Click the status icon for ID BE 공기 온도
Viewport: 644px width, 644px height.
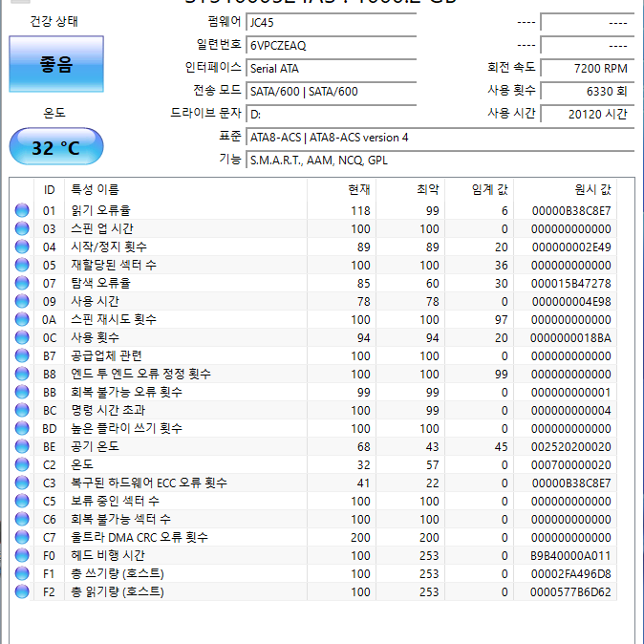(x=22, y=446)
